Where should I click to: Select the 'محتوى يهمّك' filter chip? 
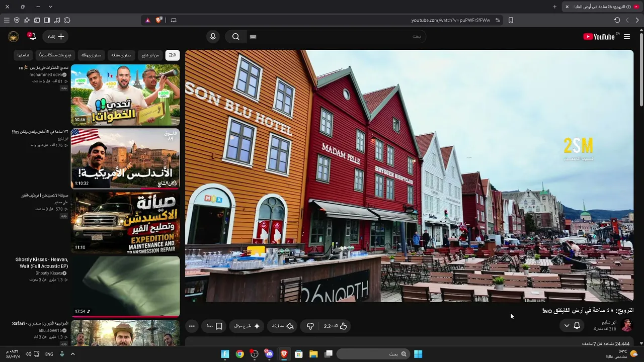click(92, 55)
